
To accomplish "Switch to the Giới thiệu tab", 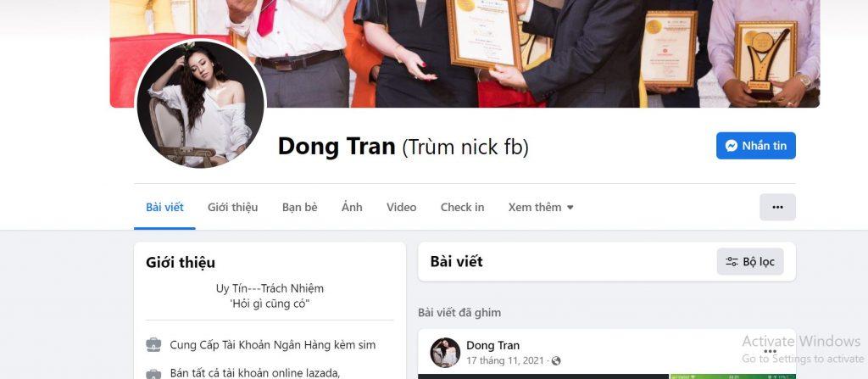I will click(232, 207).
